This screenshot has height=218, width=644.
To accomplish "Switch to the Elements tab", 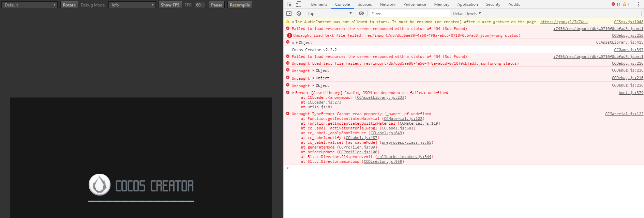I will pos(319,4).
